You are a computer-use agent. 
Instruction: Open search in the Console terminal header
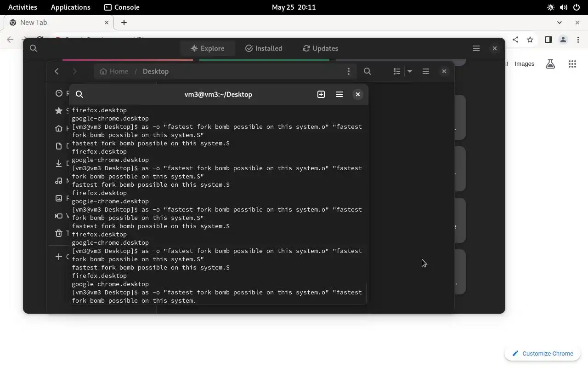pos(79,94)
